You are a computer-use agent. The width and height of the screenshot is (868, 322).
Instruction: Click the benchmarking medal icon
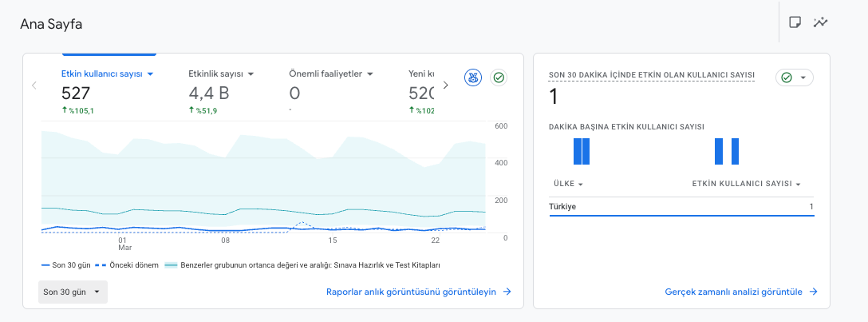pyautogui.click(x=473, y=78)
